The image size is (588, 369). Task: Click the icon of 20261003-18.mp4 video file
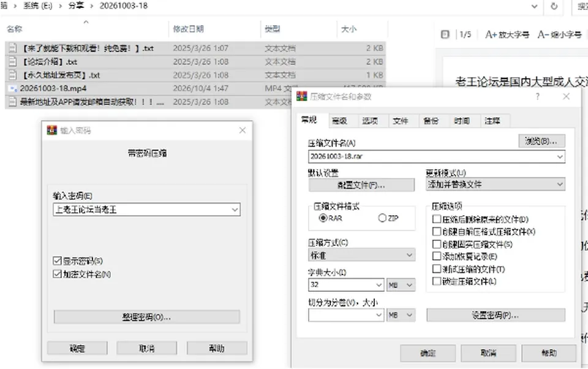[13, 89]
